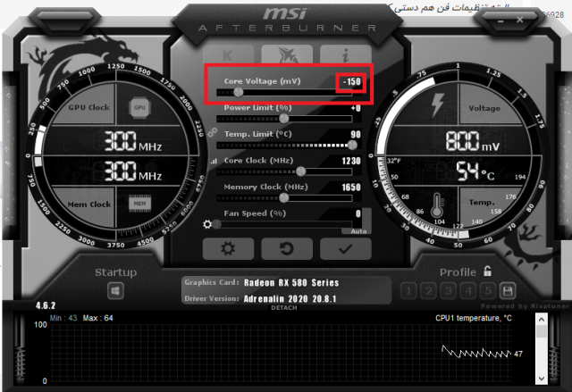Select profile slot 1
The height and width of the screenshot is (392, 572).
[409, 290]
